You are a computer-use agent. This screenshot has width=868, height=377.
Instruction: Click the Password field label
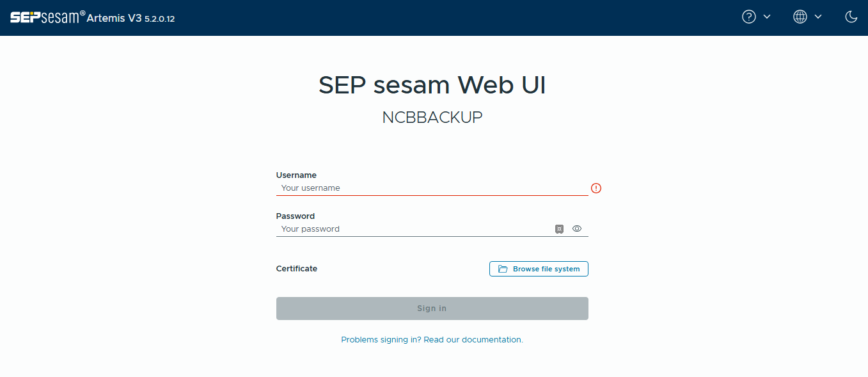tap(296, 216)
